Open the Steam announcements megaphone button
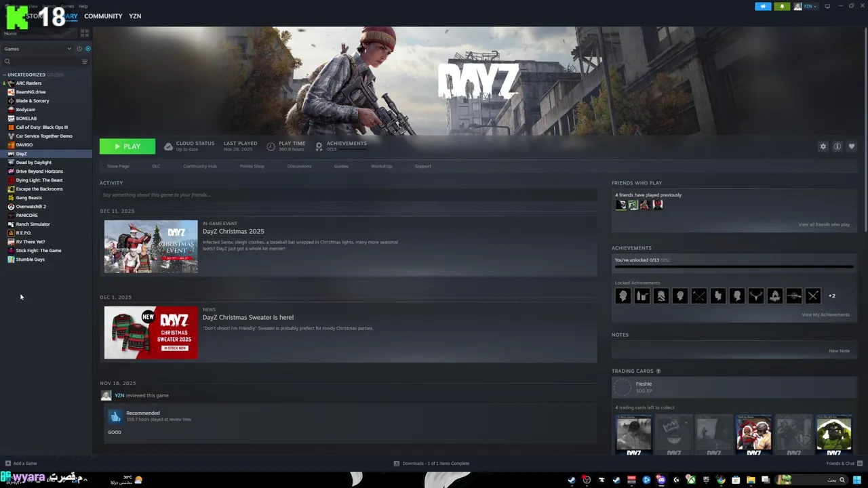 [x=763, y=6]
